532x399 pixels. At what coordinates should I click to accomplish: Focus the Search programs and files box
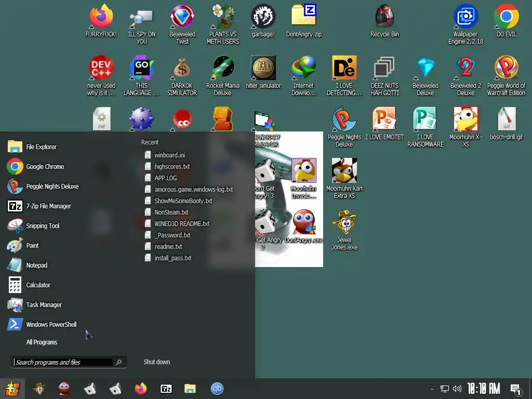[63, 362]
